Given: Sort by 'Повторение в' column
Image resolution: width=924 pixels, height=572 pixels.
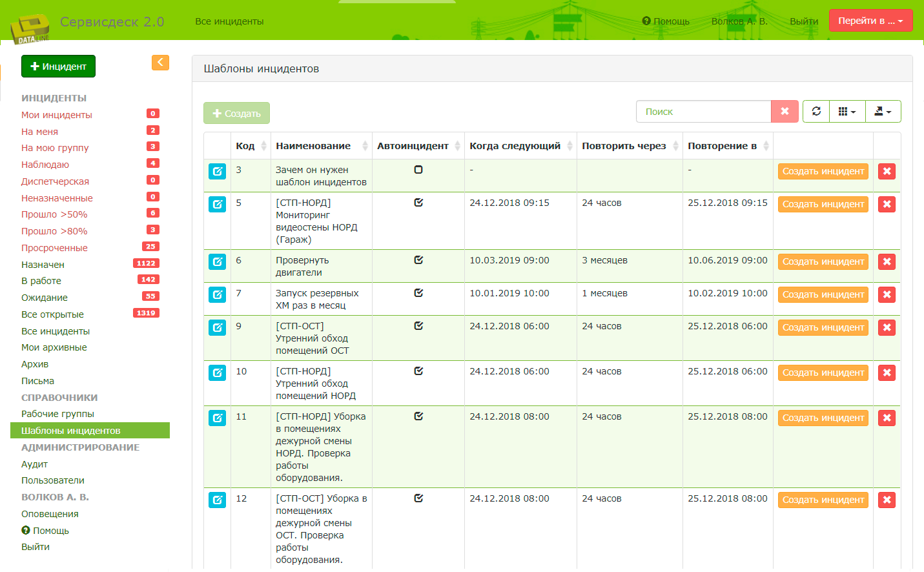Looking at the screenshot, I should click(x=728, y=146).
